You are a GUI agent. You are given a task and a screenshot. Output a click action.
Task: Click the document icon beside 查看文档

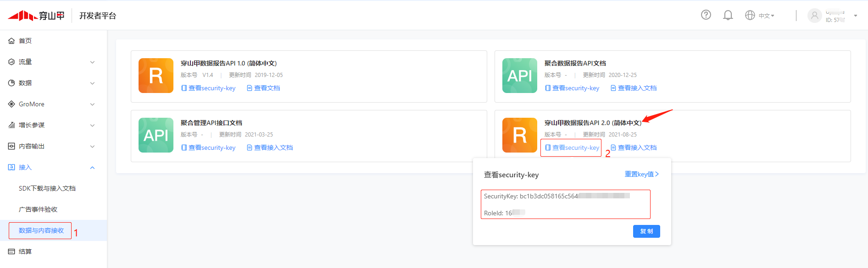(x=250, y=88)
